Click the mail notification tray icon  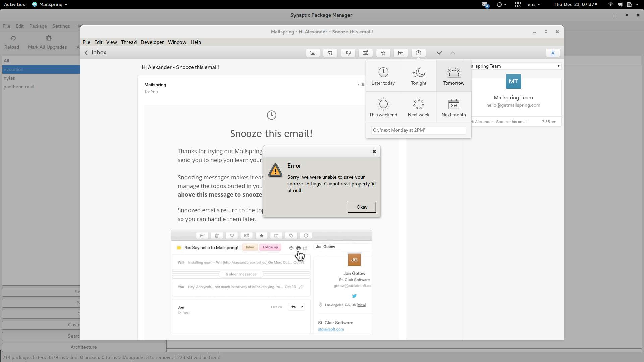[485, 5]
